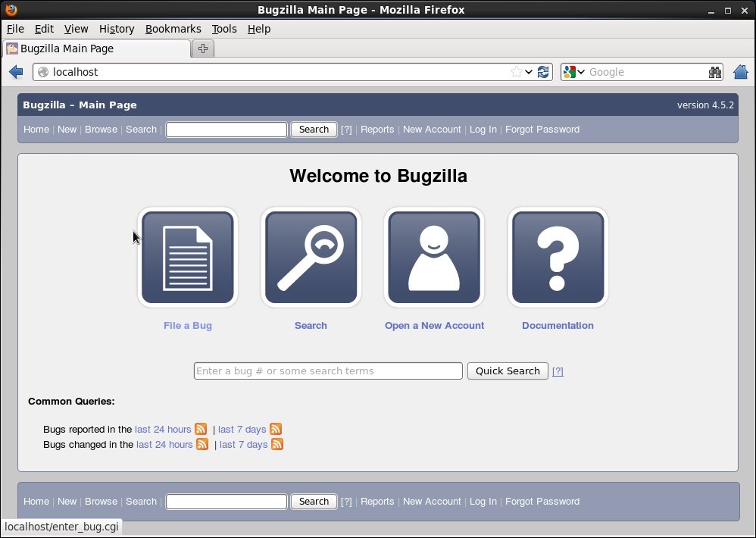Open the Forgot Password link

coord(542,130)
